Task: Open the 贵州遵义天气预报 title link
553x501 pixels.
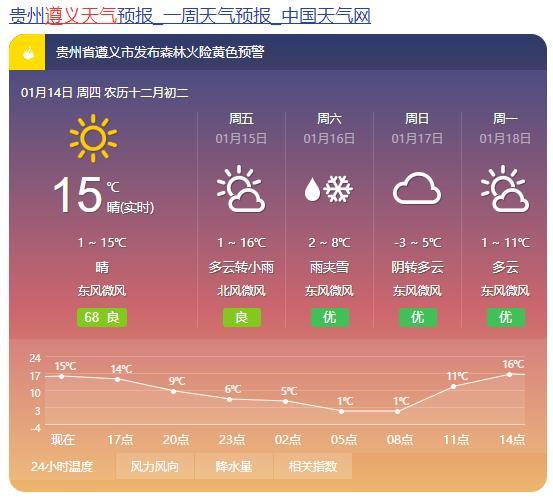Action: click(x=190, y=16)
